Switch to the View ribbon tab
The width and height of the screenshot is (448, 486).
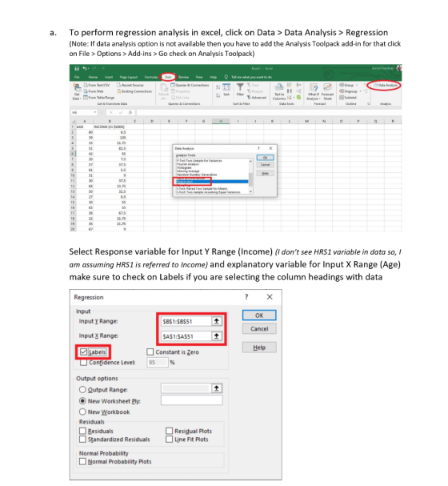pos(199,77)
